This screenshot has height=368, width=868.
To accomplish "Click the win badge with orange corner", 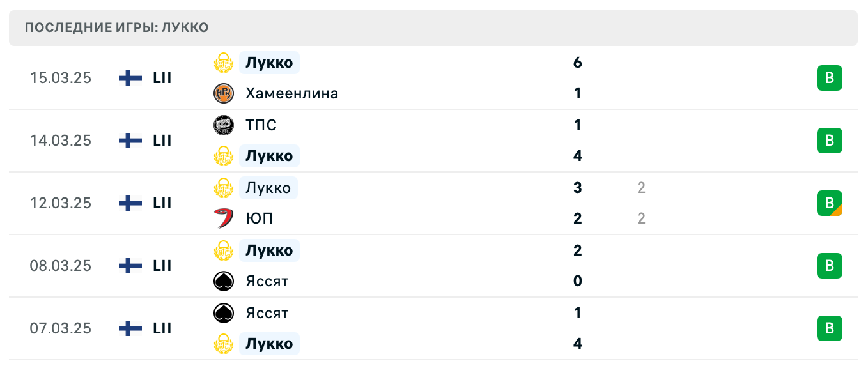I will (x=829, y=203).
